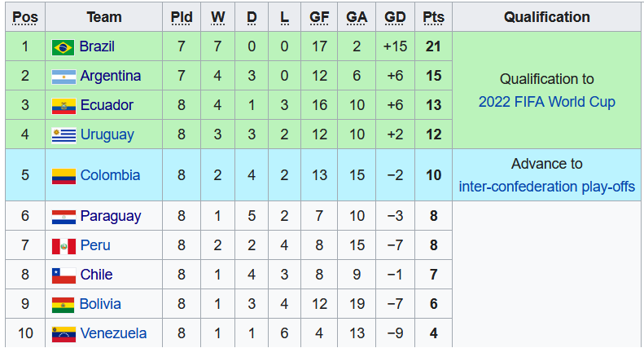Image resolution: width=644 pixels, height=348 pixels.
Task: Click the Bolivia flag icon
Action: (64, 305)
